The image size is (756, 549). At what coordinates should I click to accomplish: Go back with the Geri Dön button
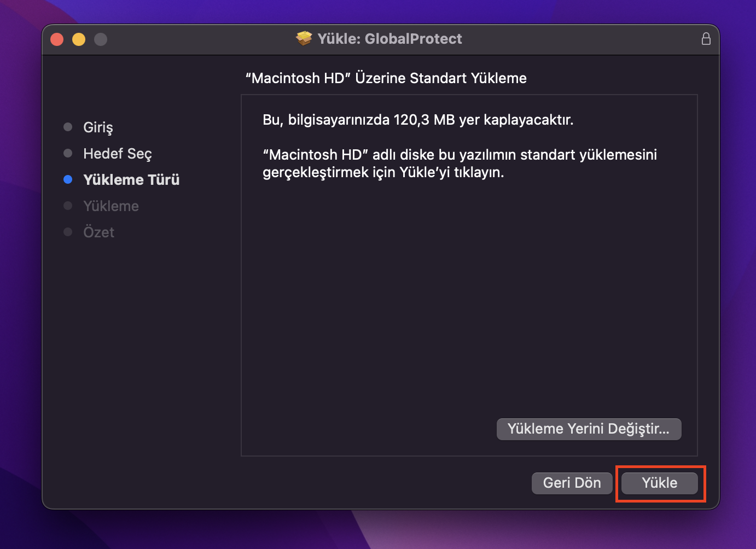pyautogui.click(x=572, y=483)
